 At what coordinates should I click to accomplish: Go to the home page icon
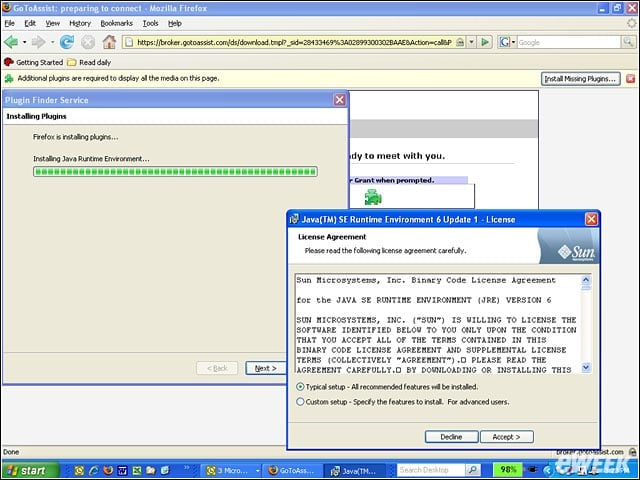(x=109, y=42)
